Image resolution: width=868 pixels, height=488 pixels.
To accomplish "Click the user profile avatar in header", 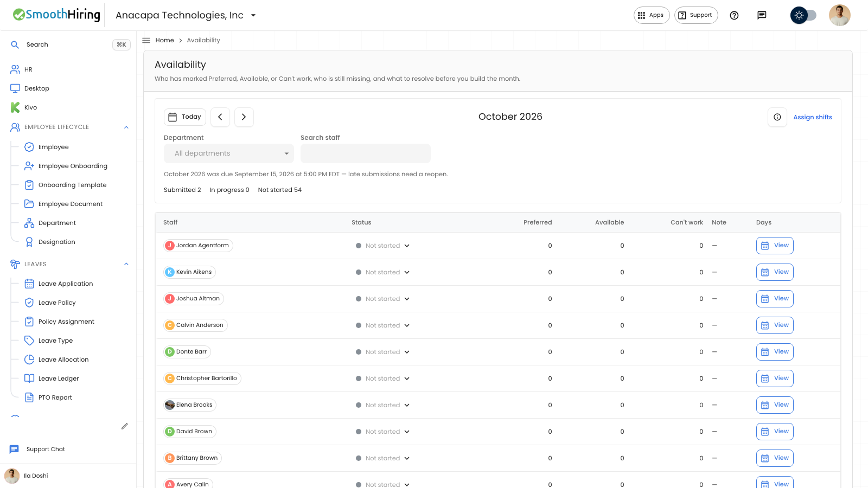I will pos(839,15).
